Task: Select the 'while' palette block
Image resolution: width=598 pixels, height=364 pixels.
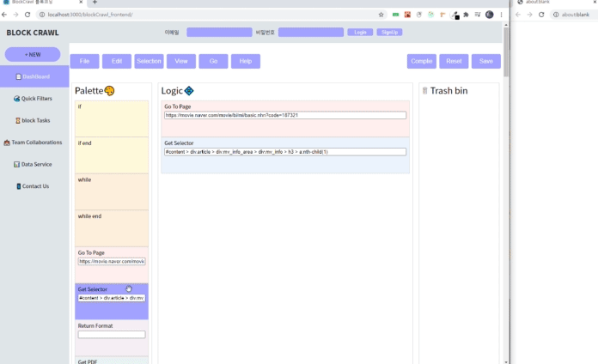Action: [112, 192]
